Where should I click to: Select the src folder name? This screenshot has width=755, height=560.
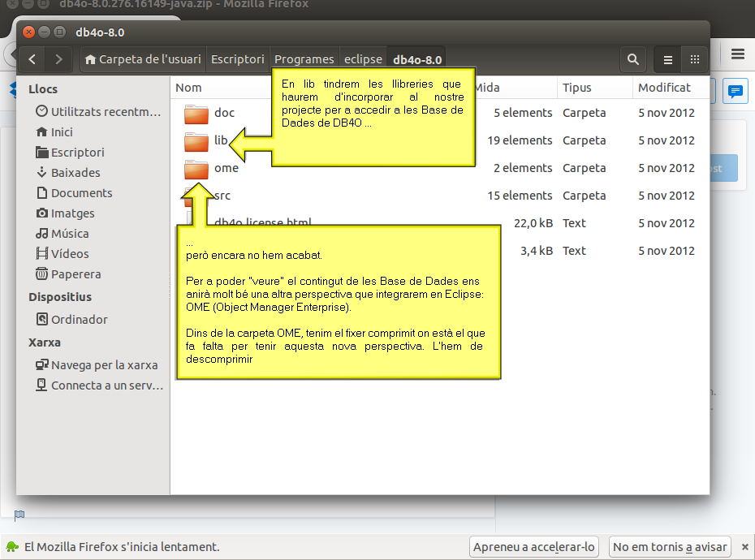click(x=222, y=196)
